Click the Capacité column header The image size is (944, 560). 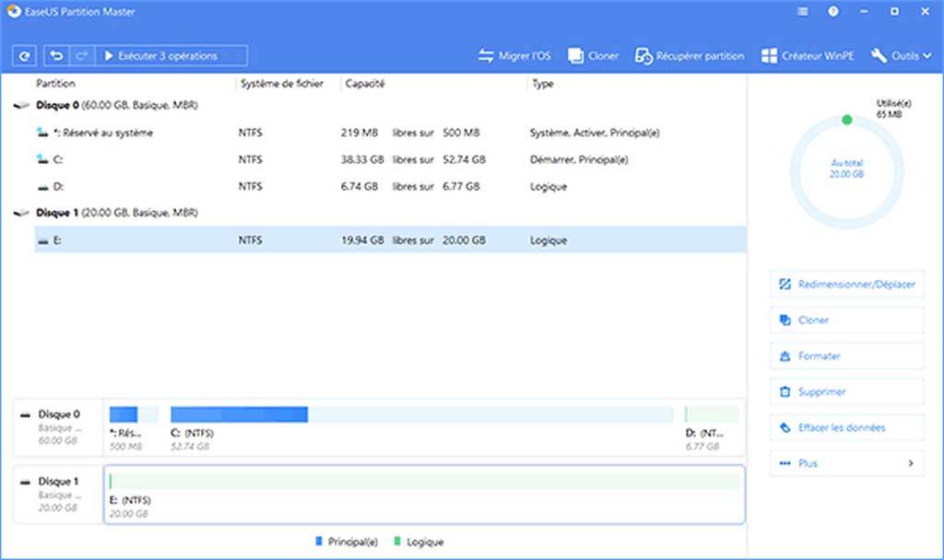(x=365, y=83)
